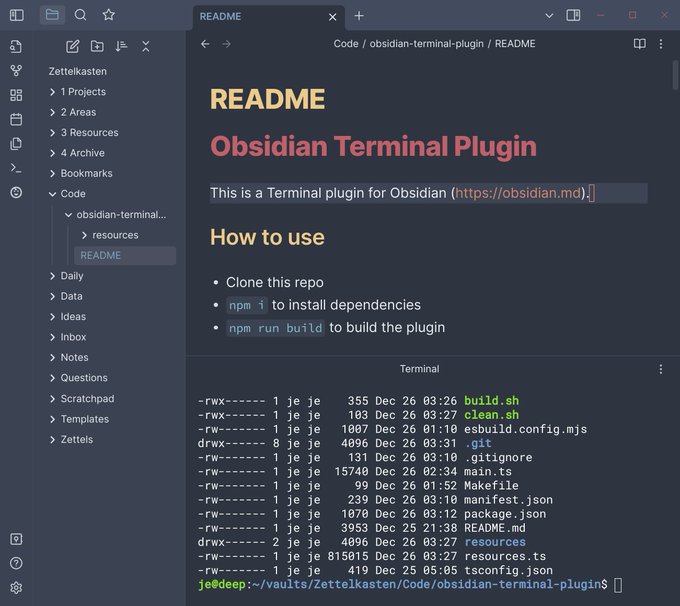The image size is (680, 606).
Task: Click the Zettelkasten vault name
Action: [x=78, y=71]
